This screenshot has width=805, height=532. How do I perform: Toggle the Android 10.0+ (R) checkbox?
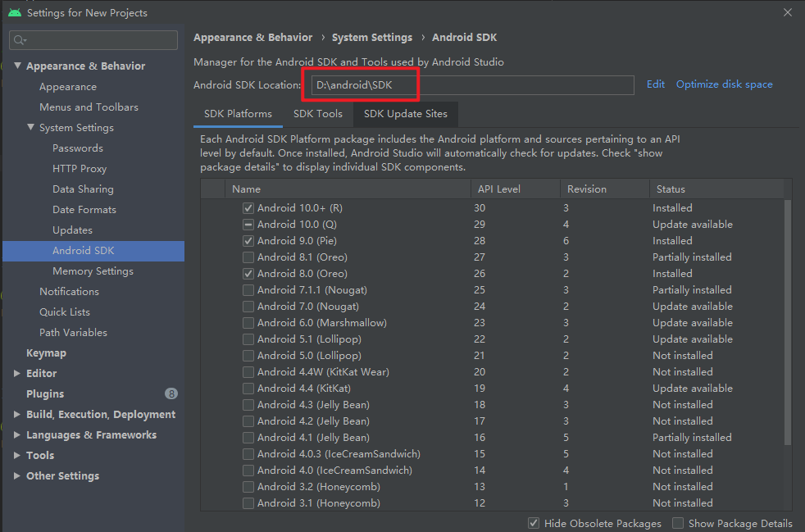click(x=248, y=208)
